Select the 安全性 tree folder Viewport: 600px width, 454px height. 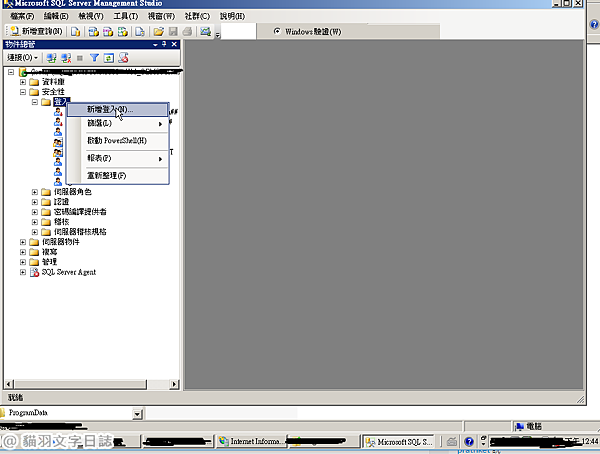53,92
